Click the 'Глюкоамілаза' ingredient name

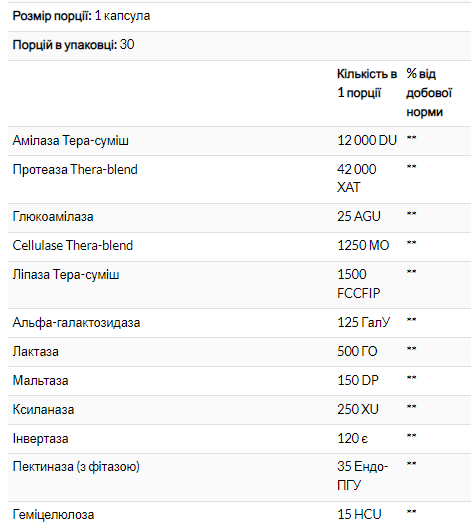pos(53,217)
